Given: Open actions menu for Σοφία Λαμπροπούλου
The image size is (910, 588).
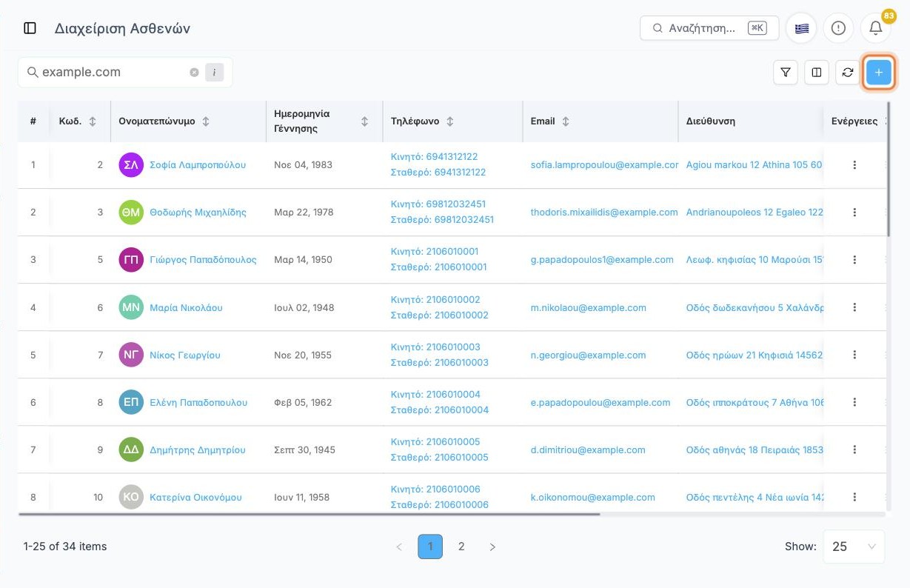Looking at the screenshot, I should point(854,165).
